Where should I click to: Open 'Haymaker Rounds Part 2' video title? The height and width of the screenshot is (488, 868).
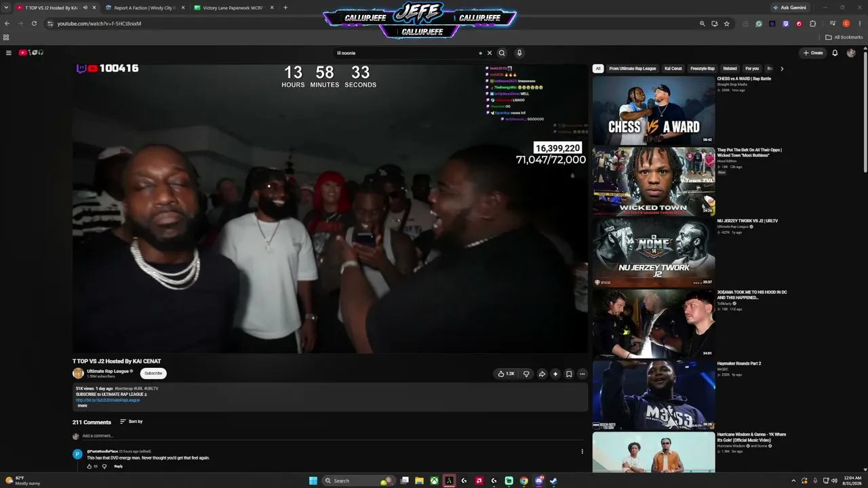coord(739,363)
